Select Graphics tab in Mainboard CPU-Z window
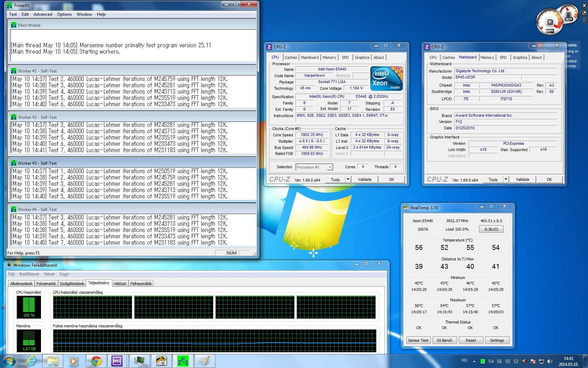 pos(520,57)
